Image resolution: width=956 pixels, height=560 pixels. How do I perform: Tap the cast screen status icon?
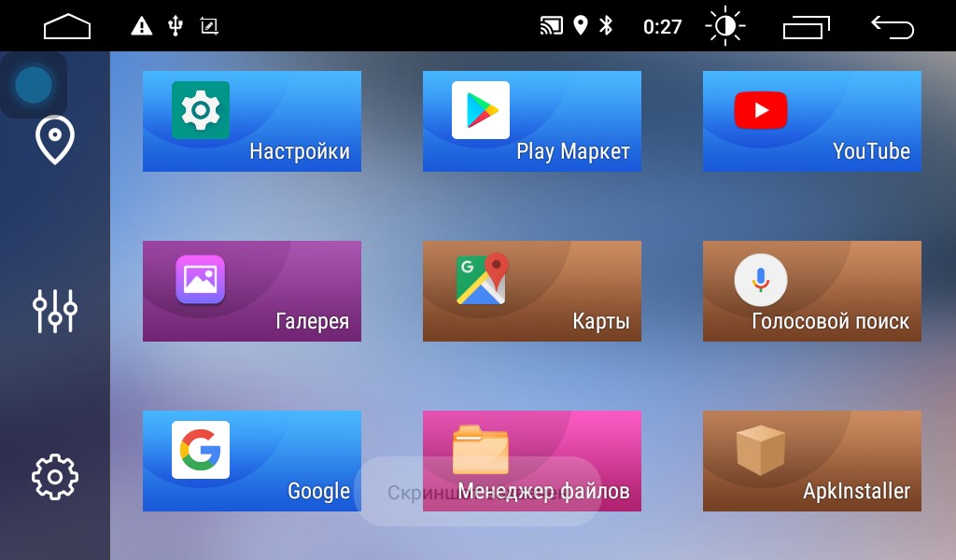551,26
